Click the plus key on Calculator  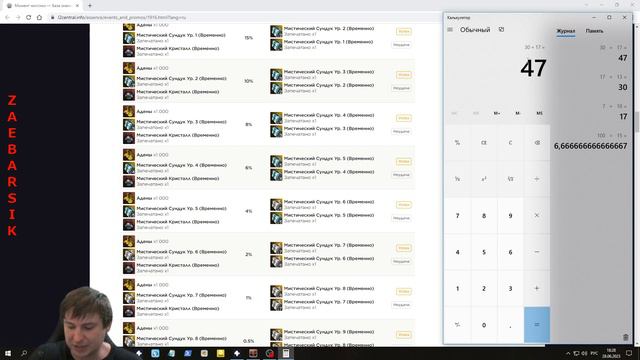[537, 288]
